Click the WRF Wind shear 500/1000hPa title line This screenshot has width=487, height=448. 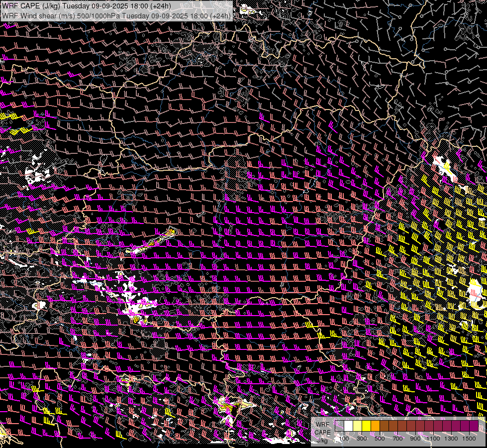pyautogui.click(x=116, y=16)
